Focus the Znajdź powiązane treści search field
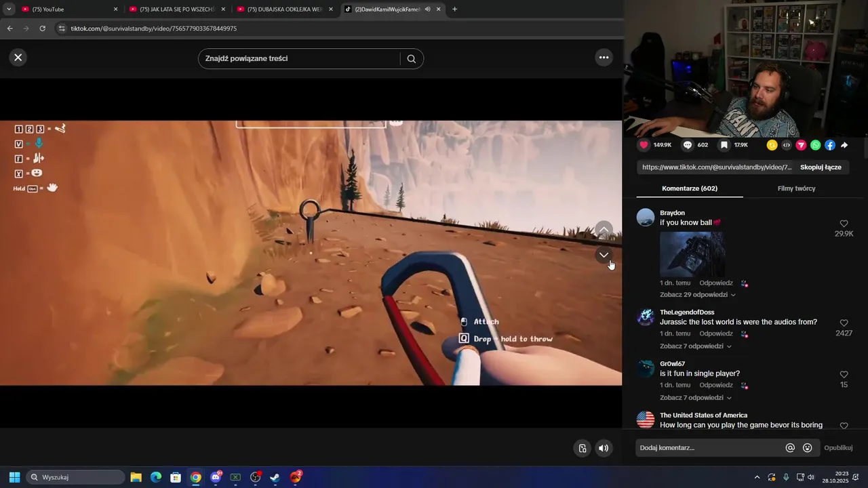This screenshot has height=488, width=868. (x=300, y=58)
